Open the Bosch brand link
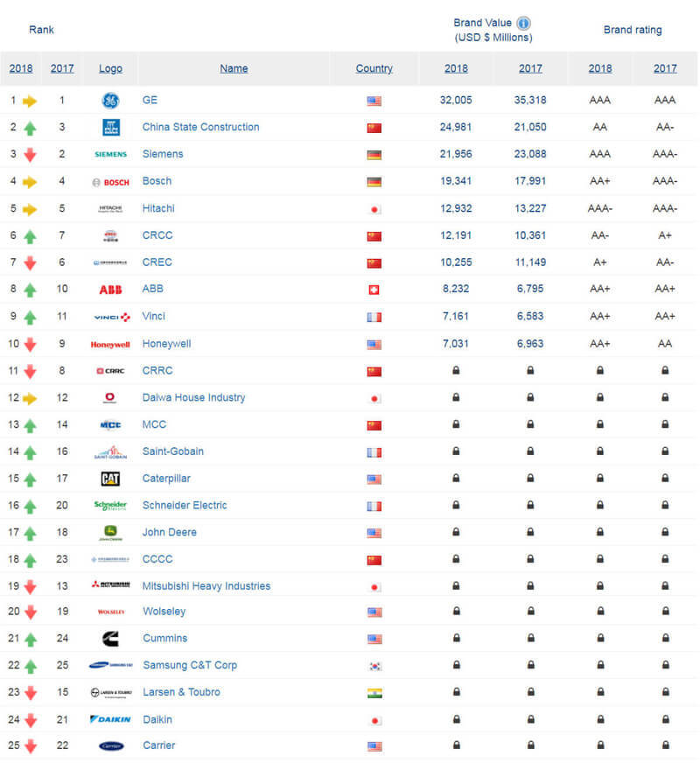The image size is (700, 763). coord(157,181)
